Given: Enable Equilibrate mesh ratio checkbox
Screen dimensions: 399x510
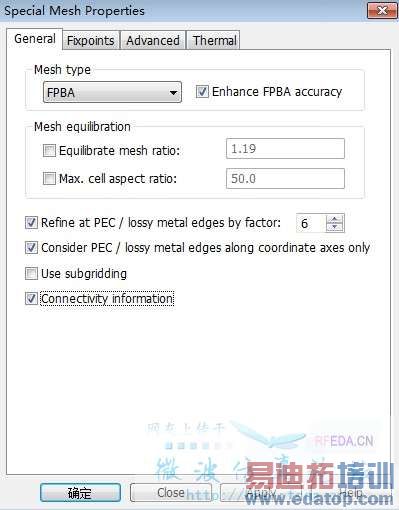Looking at the screenshot, I should click(x=49, y=150).
